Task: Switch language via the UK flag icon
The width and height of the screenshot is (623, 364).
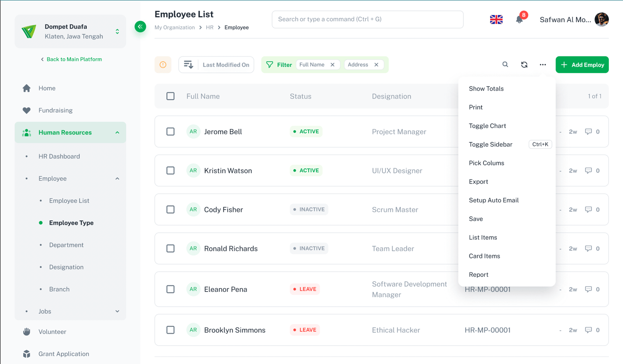Action: pos(496,19)
